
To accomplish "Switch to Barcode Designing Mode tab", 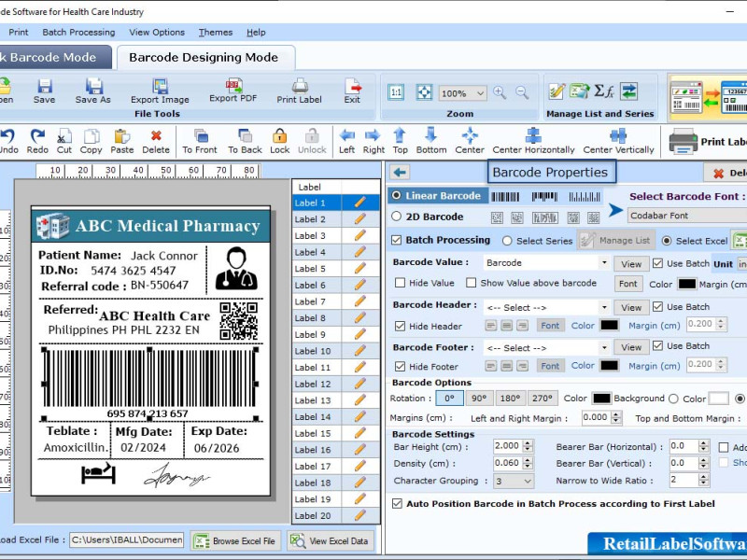I will pyautogui.click(x=204, y=58).
